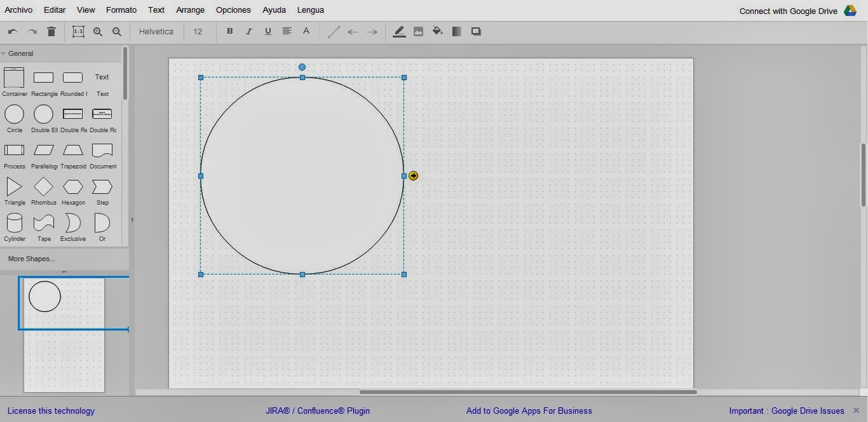This screenshot has width=868, height=422.
Task: Select the Cylinder shape
Action: (14, 224)
